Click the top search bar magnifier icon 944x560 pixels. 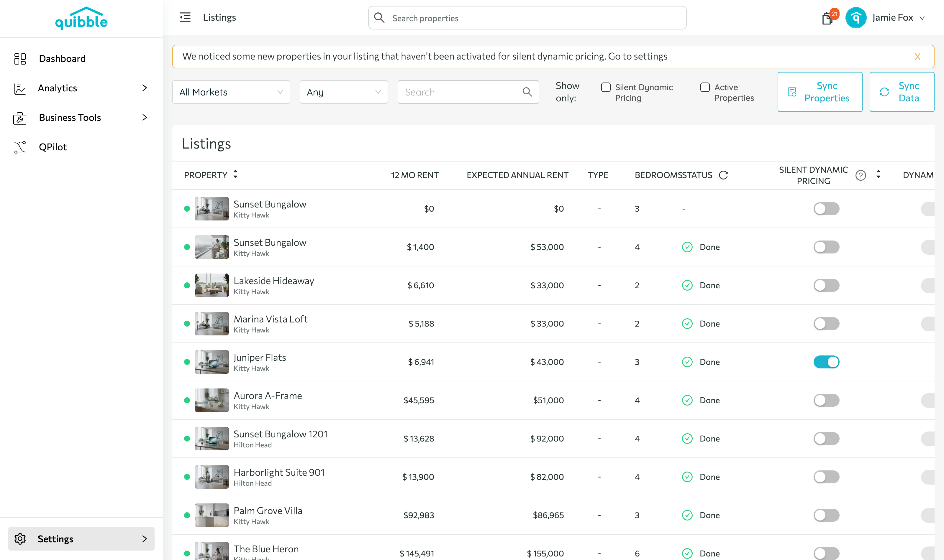click(379, 17)
